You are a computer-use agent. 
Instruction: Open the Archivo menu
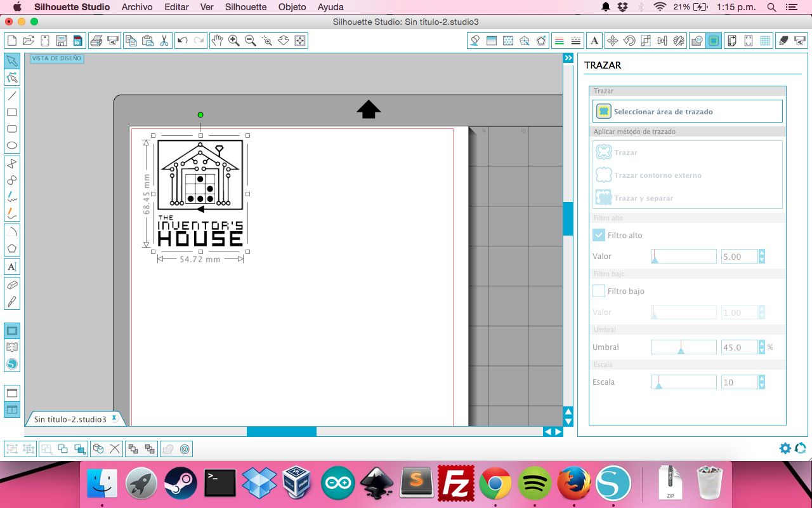coord(137,7)
